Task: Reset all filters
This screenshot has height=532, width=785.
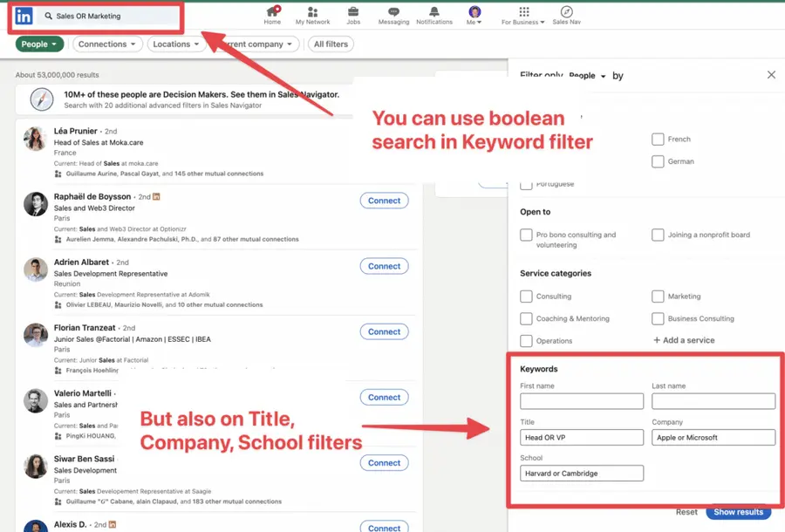Action: click(686, 512)
